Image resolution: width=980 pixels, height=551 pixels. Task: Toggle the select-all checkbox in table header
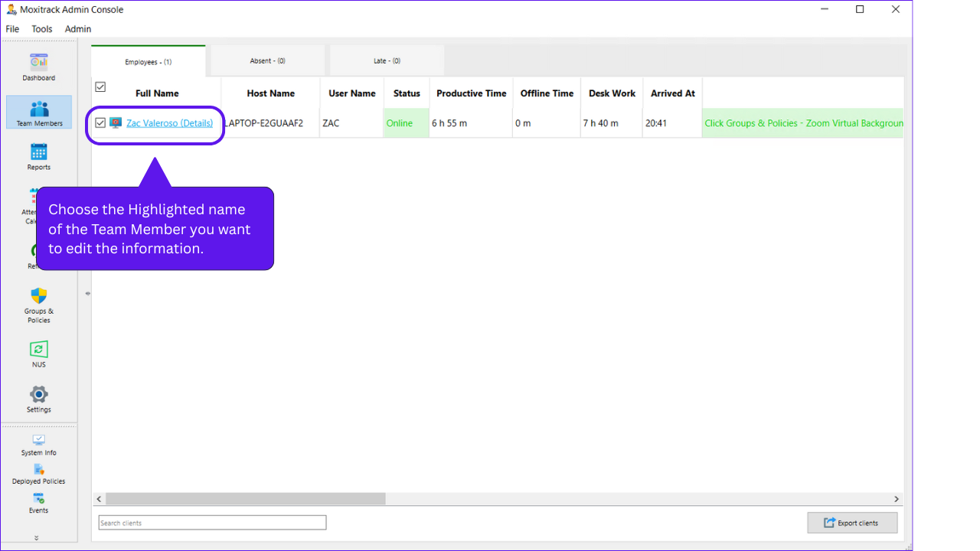click(x=100, y=86)
